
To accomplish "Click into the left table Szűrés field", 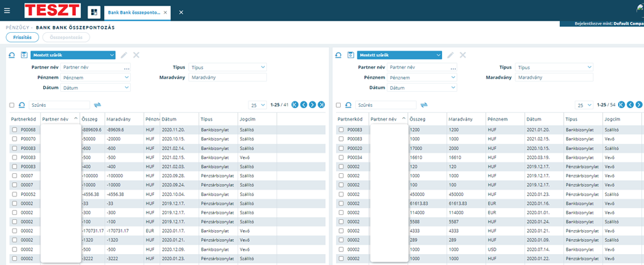I will pyautogui.click(x=59, y=105).
